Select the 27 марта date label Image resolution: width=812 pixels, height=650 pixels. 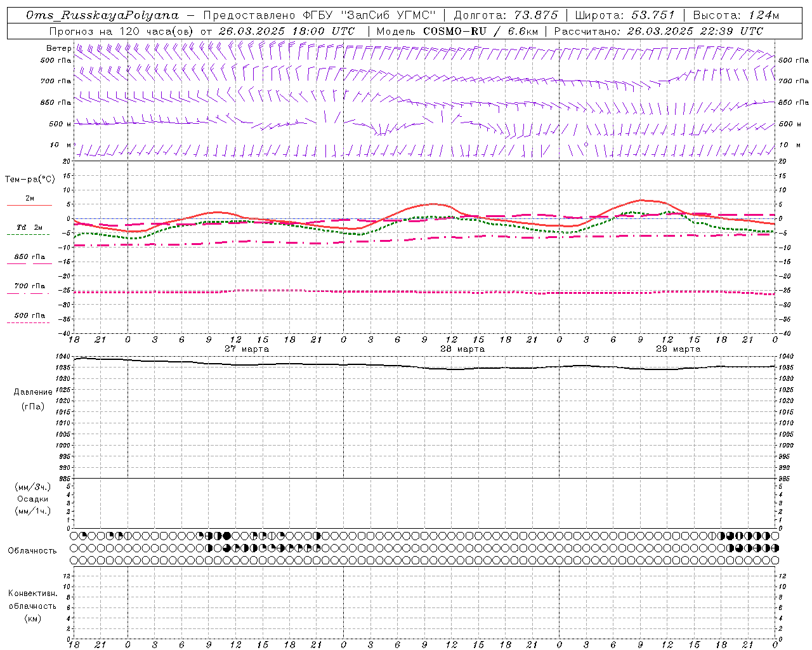(x=247, y=349)
